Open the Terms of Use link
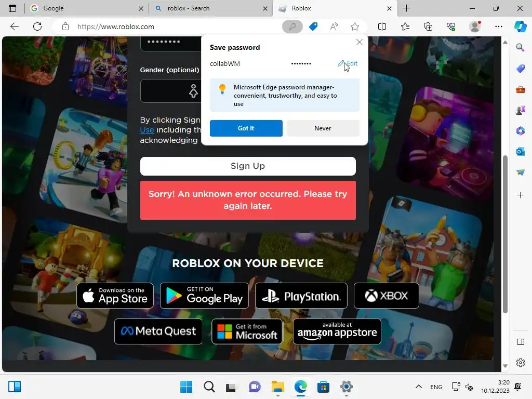The image size is (532, 399). (147, 130)
